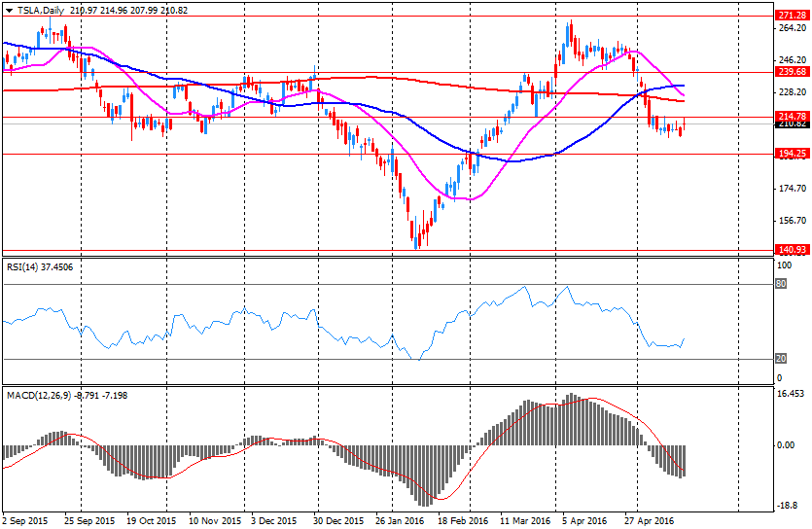Click the RSI level 20 tag
This screenshot has height=529, width=812.
(781, 359)
